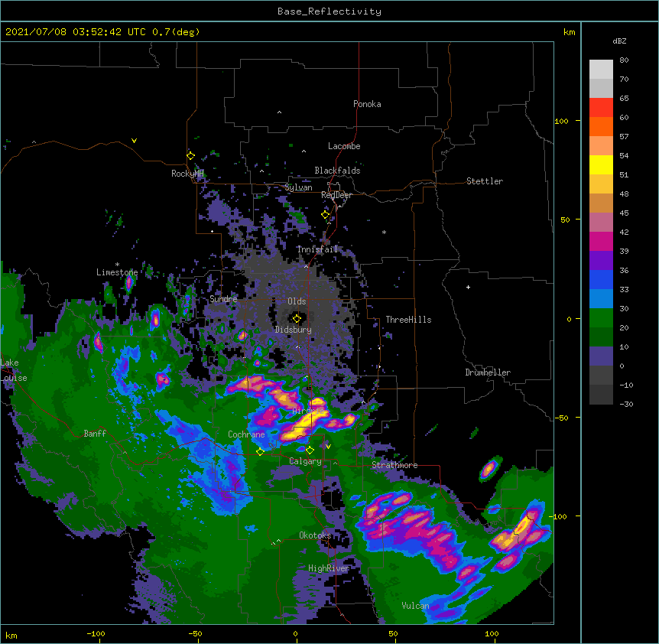The height and width of the screenshot is (644, 659).
Task: Click the white caret marker west of Ponoka
Action: [x=280, y=112]
